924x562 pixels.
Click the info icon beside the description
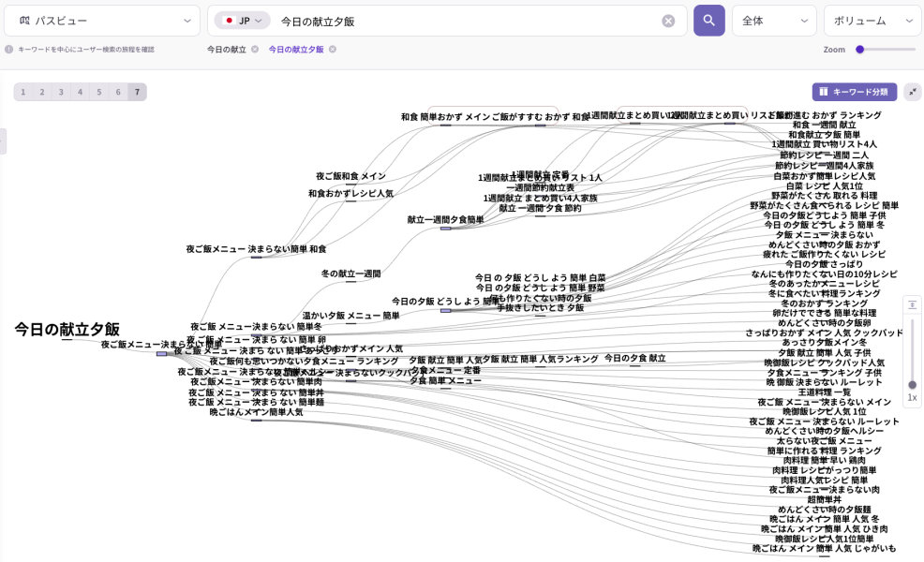click(8, 50)
